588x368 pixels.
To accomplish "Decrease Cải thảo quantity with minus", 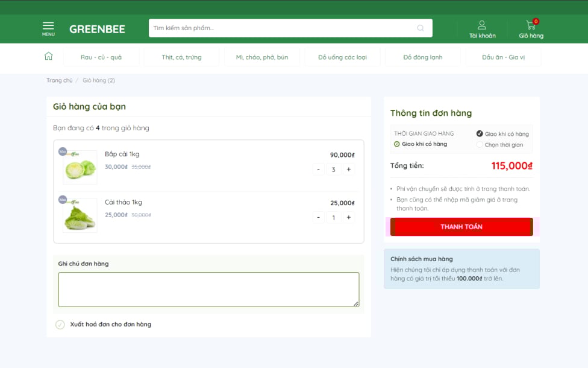I will tap(319, 217).
